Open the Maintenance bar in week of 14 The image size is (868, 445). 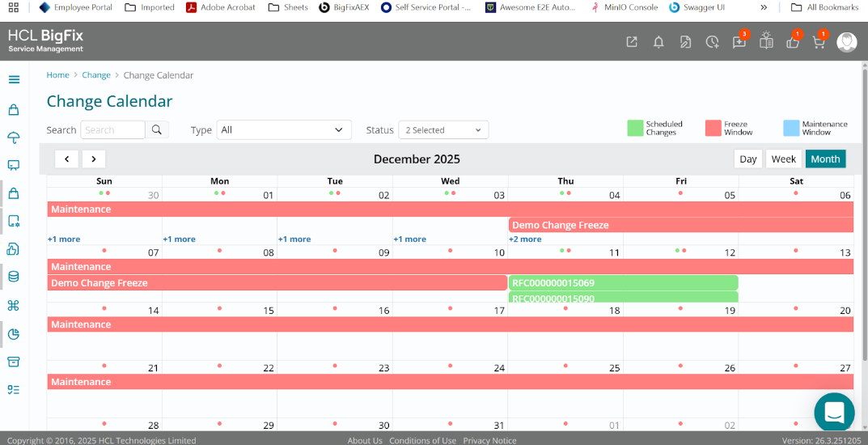pos(451,324)
